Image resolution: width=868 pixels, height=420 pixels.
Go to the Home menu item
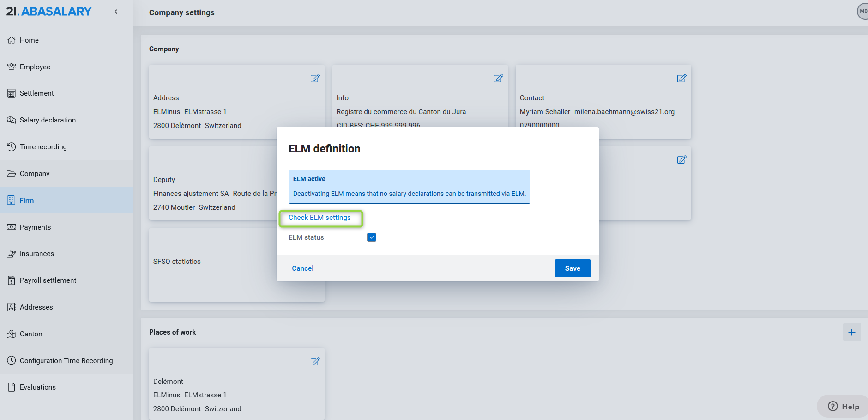29,40
